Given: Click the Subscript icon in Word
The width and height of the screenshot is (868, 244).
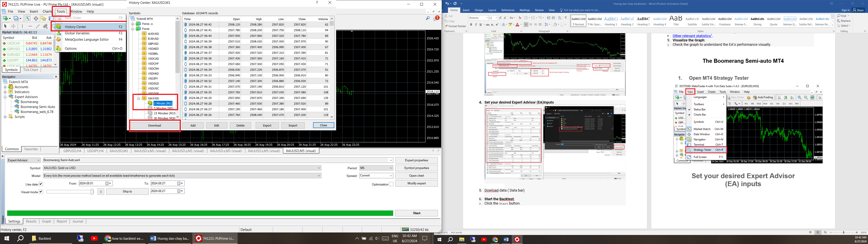Looking at the screenshot, I should [x=493, y=25].
